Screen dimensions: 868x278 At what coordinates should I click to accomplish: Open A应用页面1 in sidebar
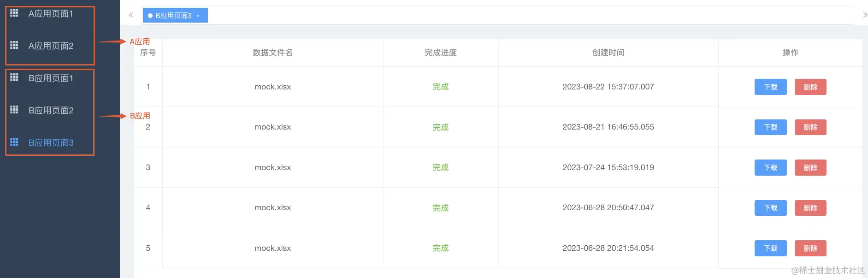click(51, 14)
